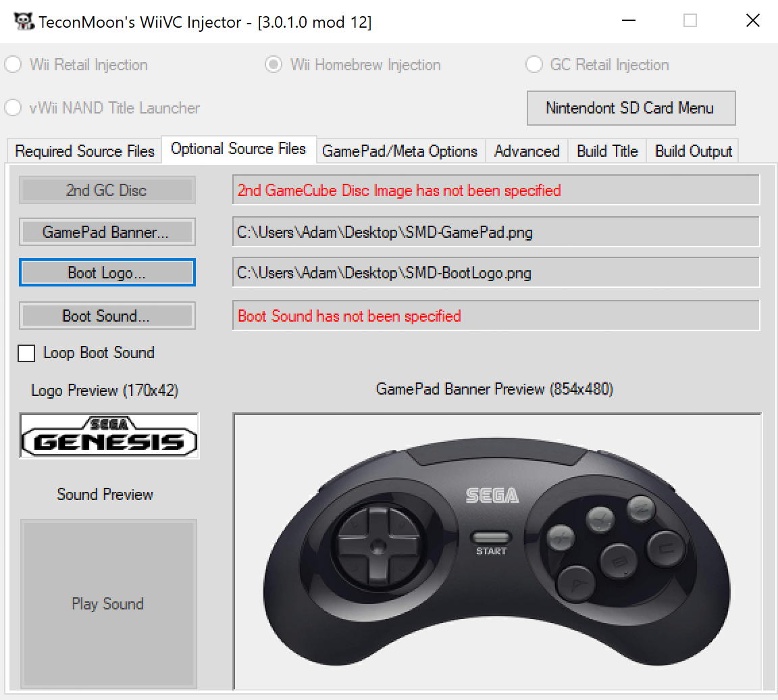This screenshot has height=700, width=778.
Task: Choose a Boot Logo file
Action: click(107, 272)
